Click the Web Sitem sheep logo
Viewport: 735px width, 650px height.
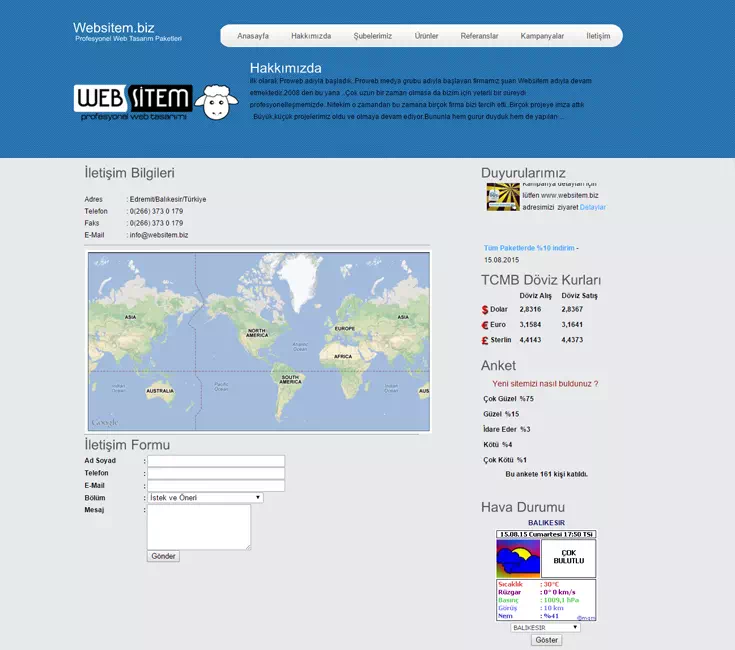(217, 102)
